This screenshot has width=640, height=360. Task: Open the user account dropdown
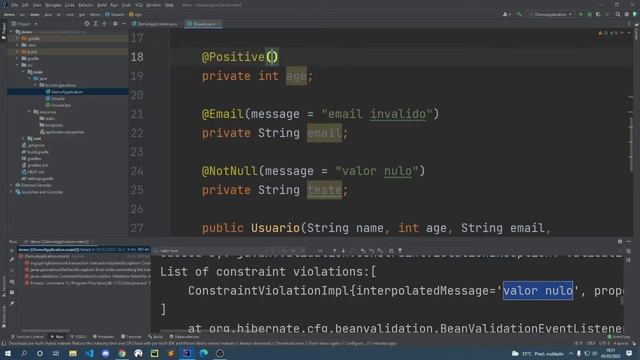click(x=507, y=14)
